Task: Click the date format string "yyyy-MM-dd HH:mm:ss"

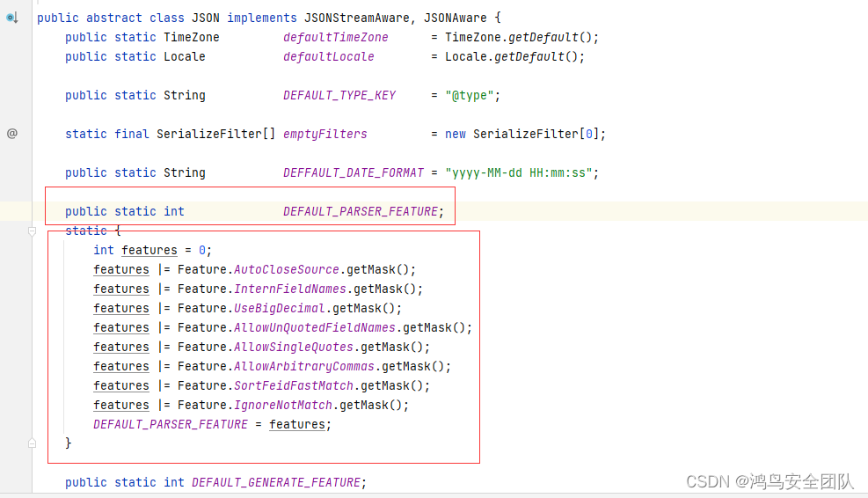Action: coord(519,172)
